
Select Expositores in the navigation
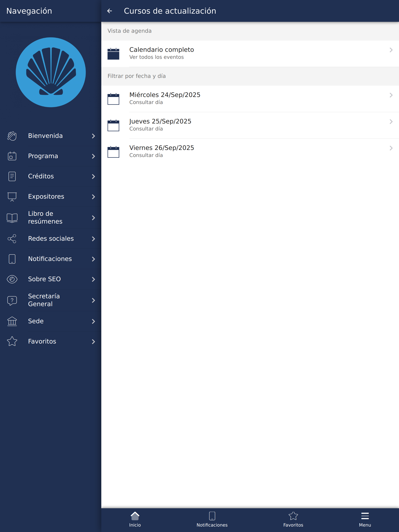click(x=50, y=197)
